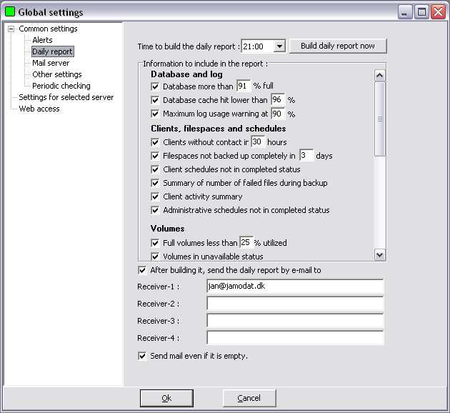Click the scroll-down arrow in the report list

[379, 255]
